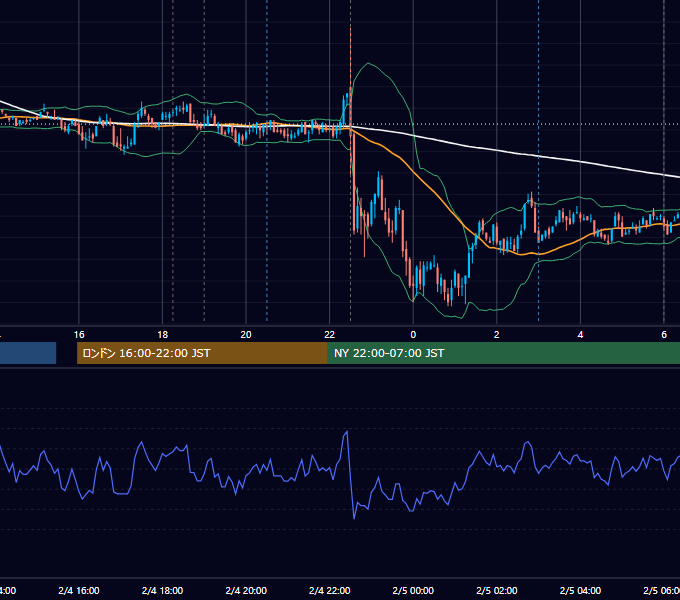Click the 2/5 04:00 date label

click(x=580, y=590)
